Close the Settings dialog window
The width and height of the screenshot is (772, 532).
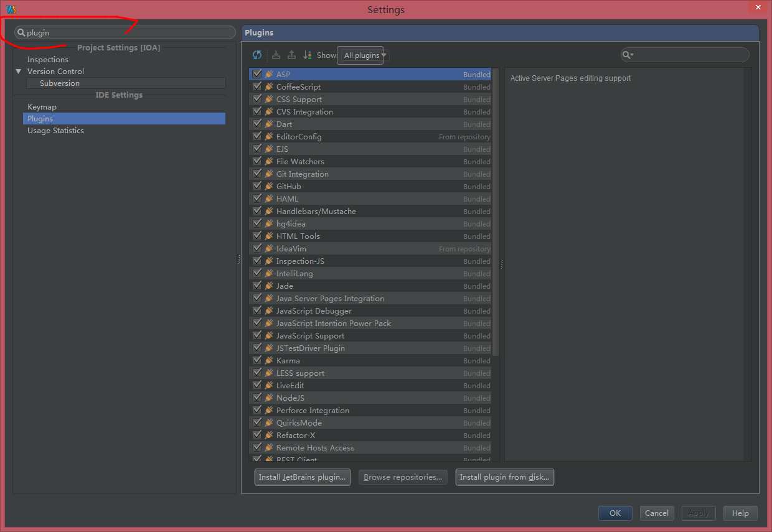click(758, 7)
